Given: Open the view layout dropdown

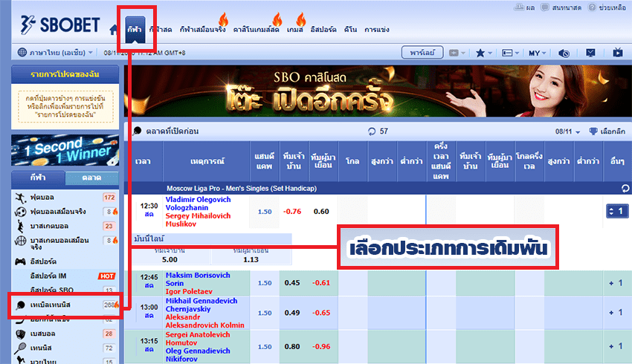Looking at the screenshot, I should point(510,53).
